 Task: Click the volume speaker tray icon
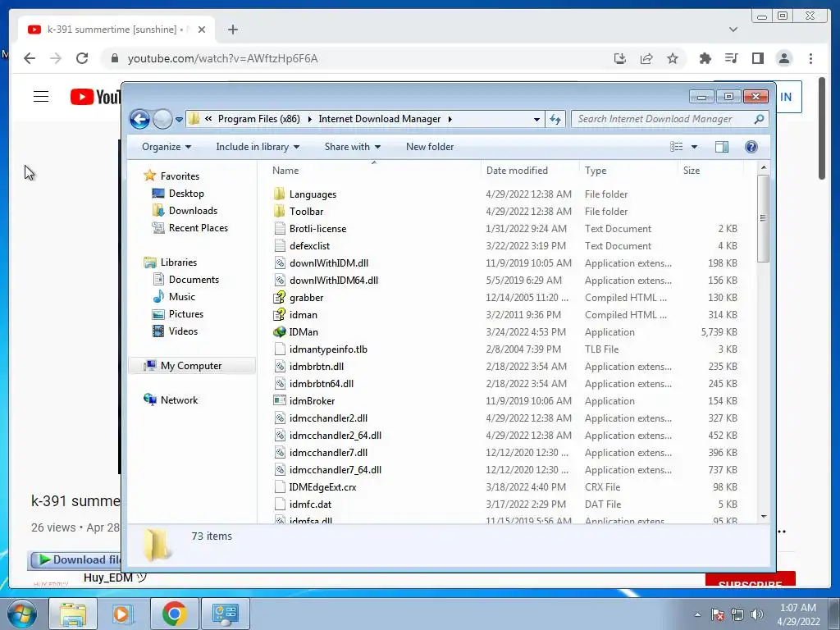756,614
